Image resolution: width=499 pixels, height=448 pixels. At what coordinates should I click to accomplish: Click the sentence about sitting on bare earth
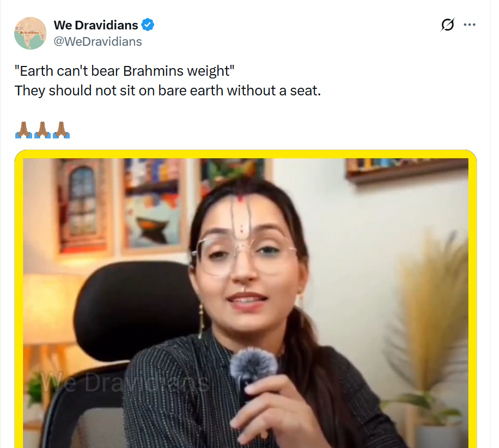(x=168, y=90)
